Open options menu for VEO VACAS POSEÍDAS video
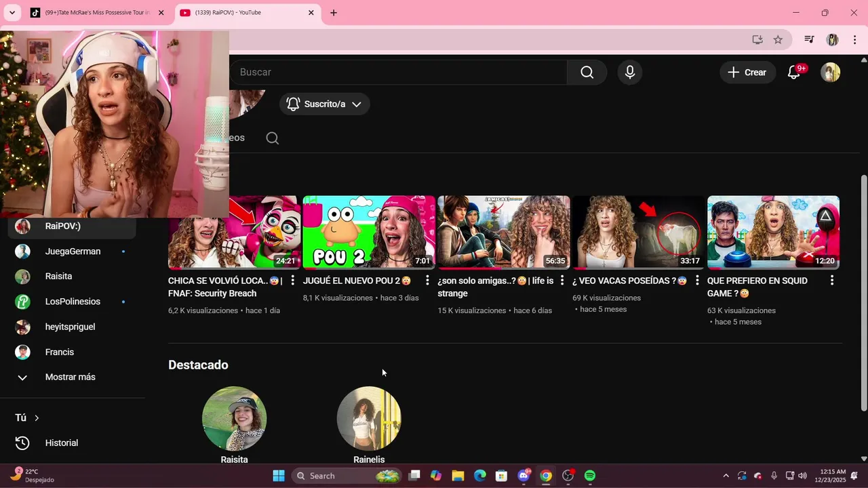Viewport: 868px width, 488px height. pos(697,281)
